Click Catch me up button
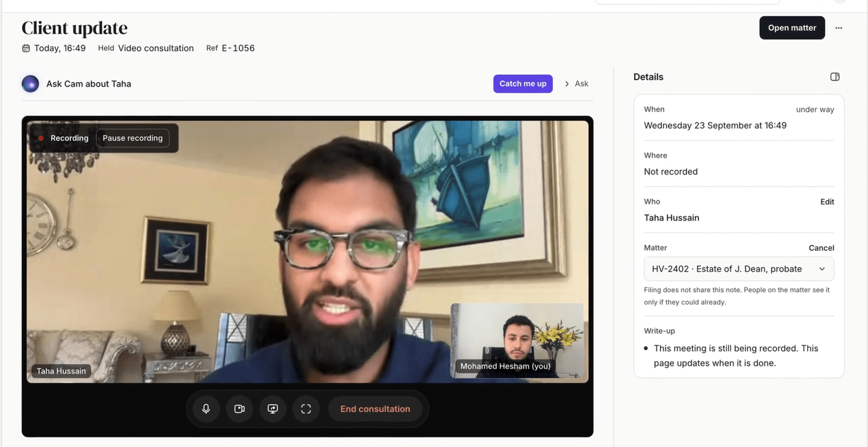868x447 pixels. point(523,83)
